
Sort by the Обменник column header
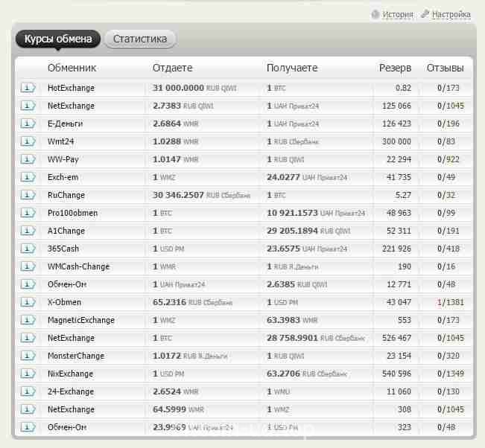72,68
